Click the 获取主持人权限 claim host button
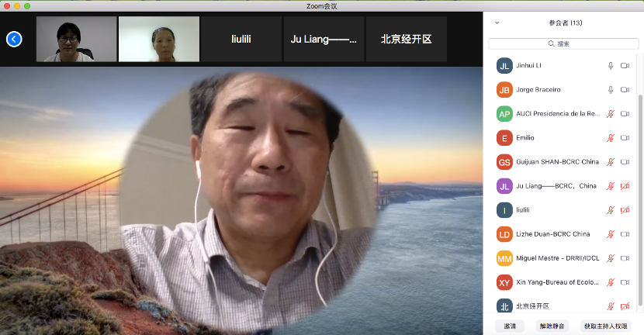Viewport: 644px width, 335px height. pyautogui.click(x=606, y=326)
